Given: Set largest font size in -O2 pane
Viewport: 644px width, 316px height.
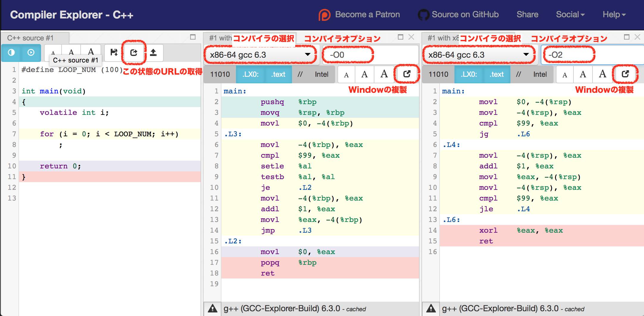Looking at the screenshot, I should 603,74.
